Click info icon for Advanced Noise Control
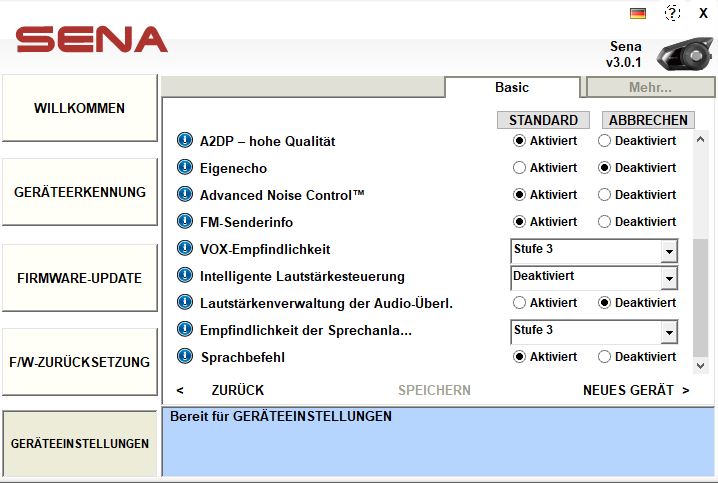 [x=184, y=195]
